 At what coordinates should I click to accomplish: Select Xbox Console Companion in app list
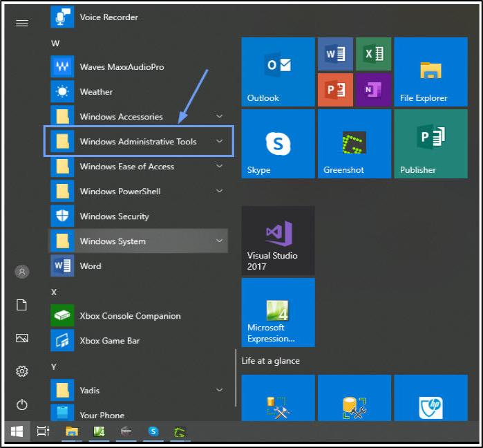click(x=130, y=316)
